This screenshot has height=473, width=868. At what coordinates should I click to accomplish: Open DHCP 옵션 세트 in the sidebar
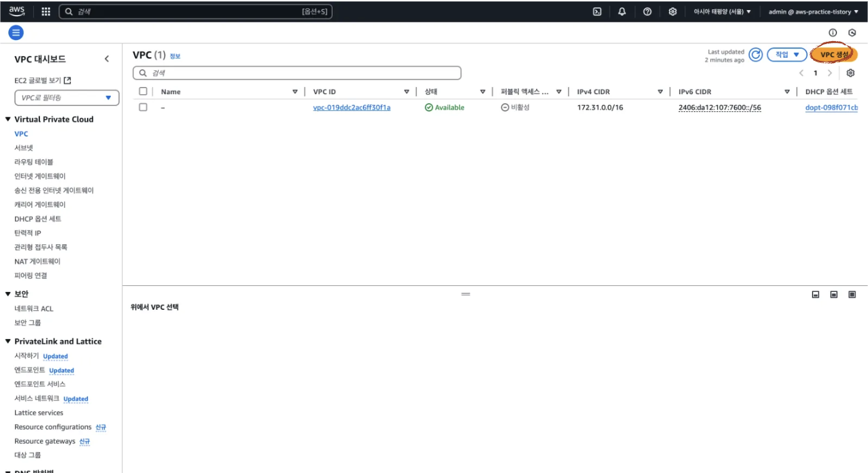[x=38, y=219]
